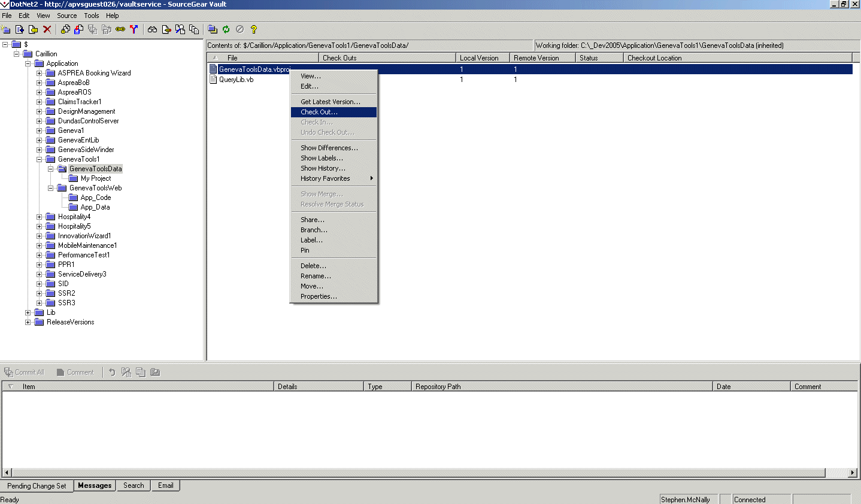
Task: Choose Branch... from the context menu
Action: (334, 230)
